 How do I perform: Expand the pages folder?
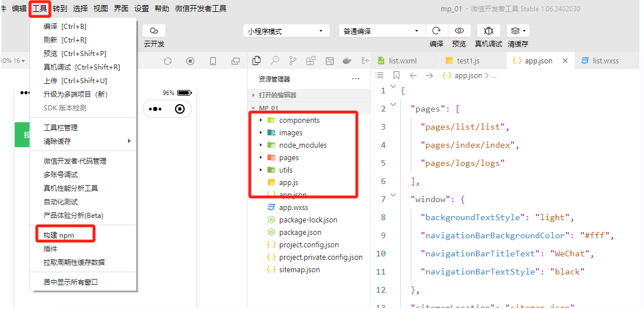[309, 157]
